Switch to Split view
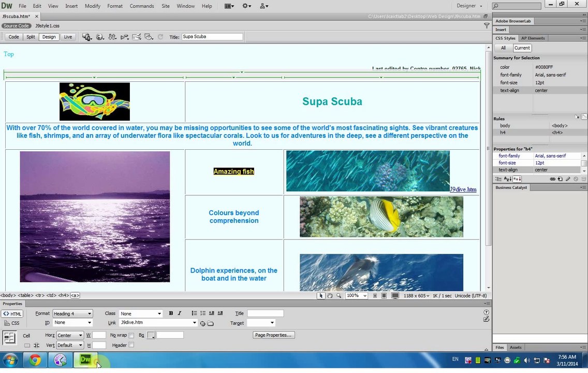Image resolution: width=588 pixels, height=373 pixels. coord(31,37)
